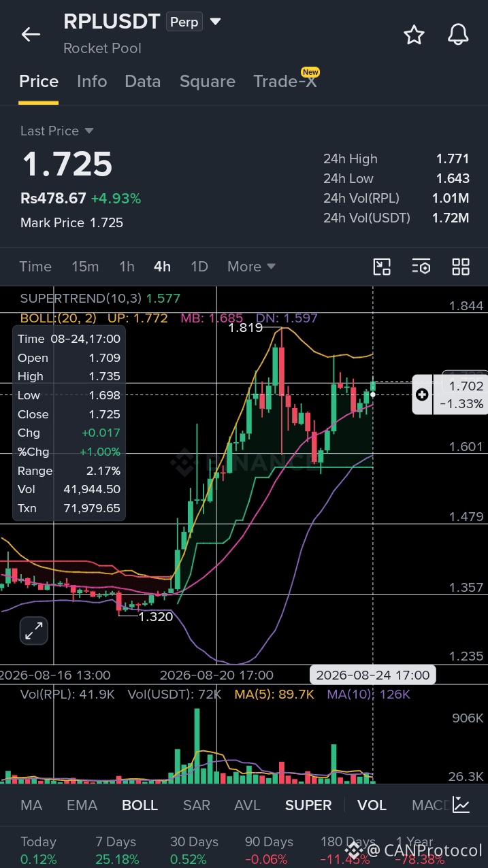Go back using the left arrow

[31, 35]
